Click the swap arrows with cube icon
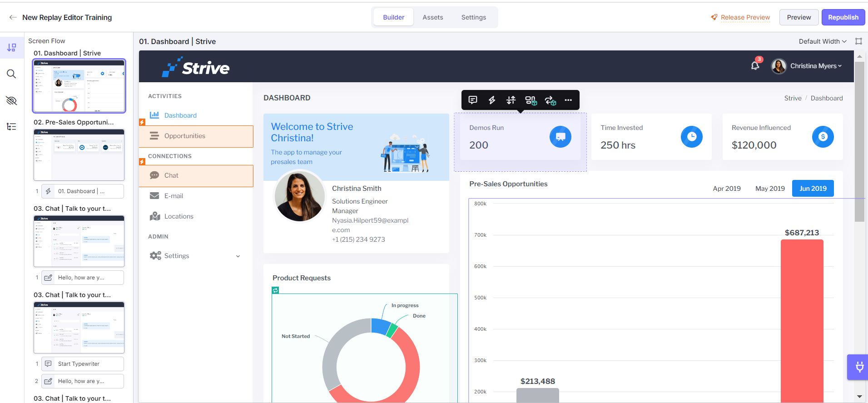 [550, 100]
